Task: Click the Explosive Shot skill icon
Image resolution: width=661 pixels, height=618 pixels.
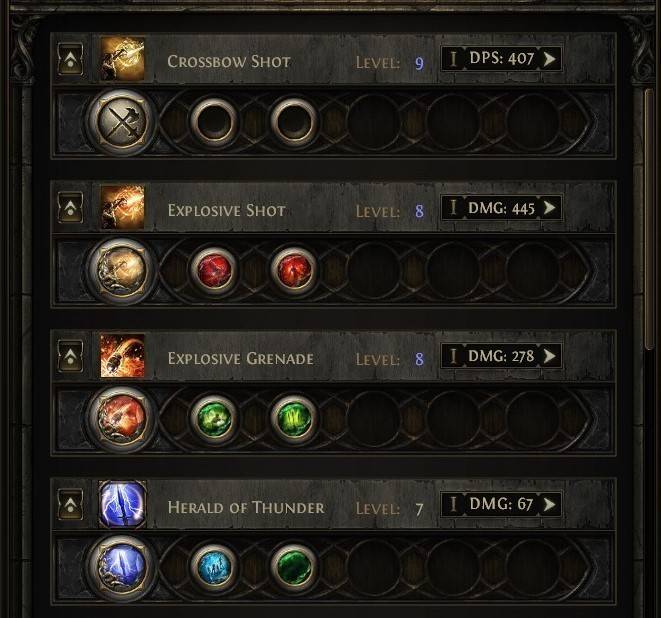Action: (x=123, y=209)
